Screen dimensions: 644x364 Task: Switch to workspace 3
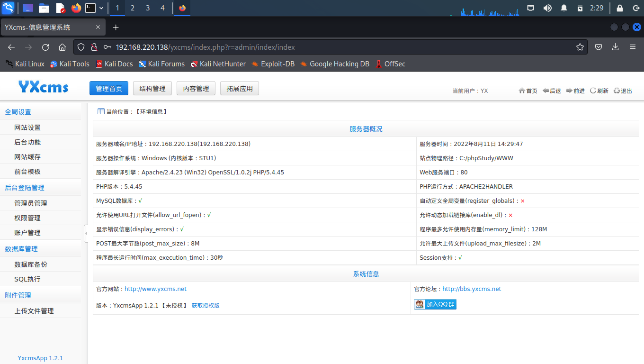[148, 8]
